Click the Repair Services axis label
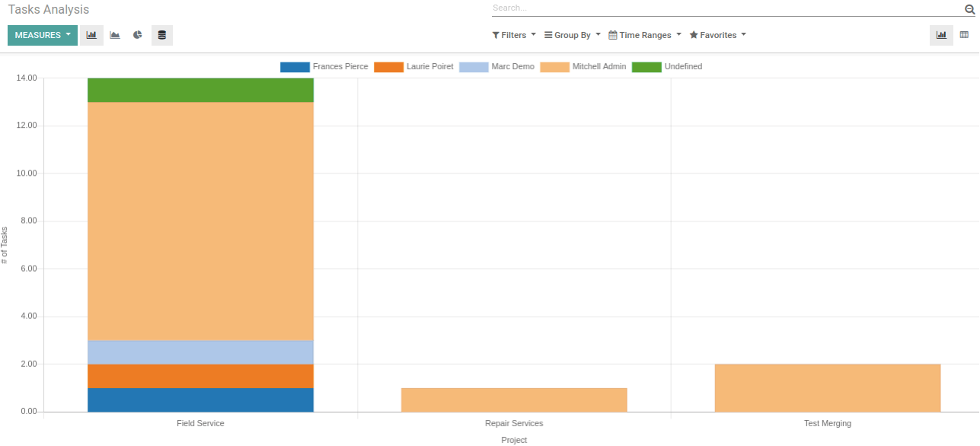 (x=514, y=423)
